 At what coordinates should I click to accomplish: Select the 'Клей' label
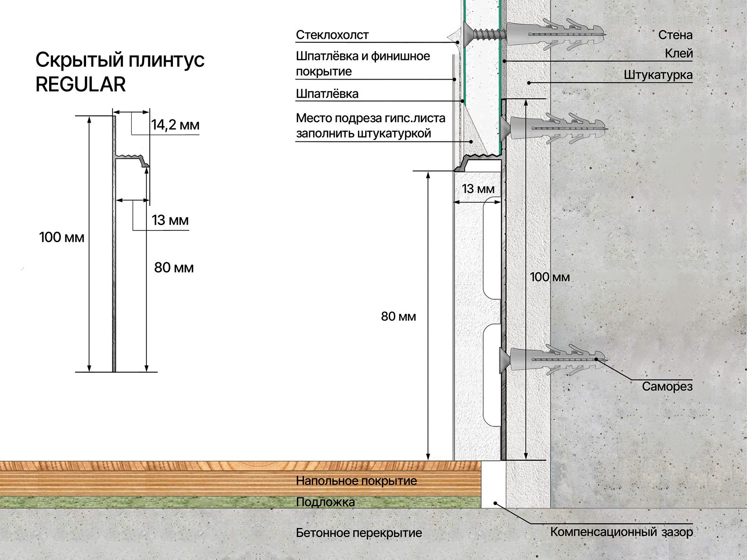[679, 53]
